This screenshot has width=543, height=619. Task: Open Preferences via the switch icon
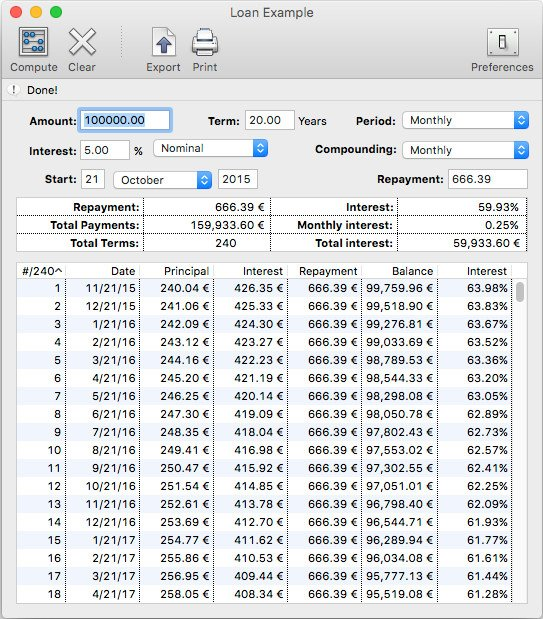click(502, 42)
